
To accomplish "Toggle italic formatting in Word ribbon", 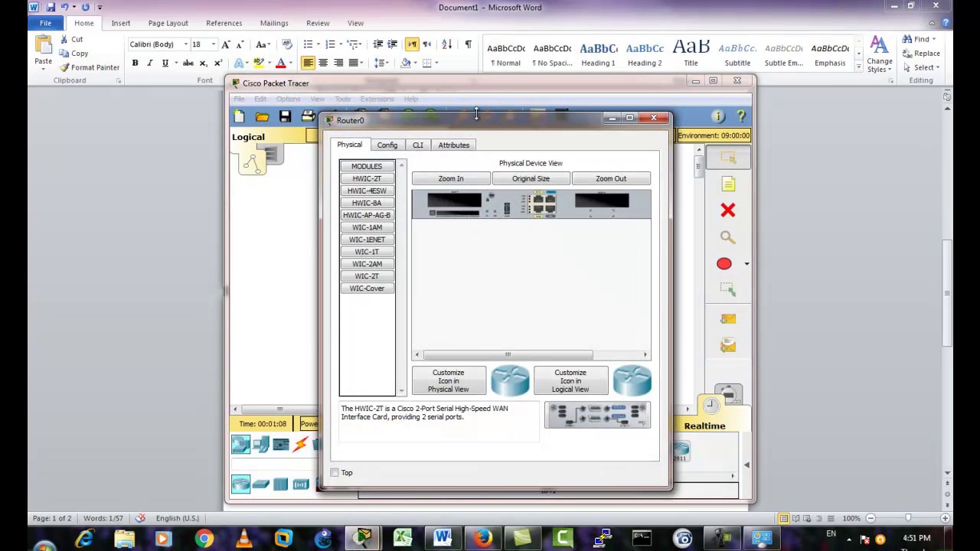I will (149, 63).
